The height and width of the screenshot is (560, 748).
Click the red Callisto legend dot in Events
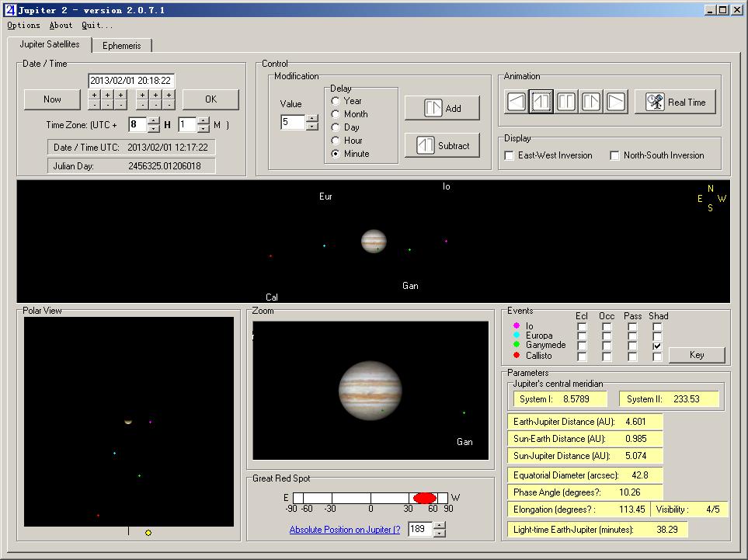point(517,355)
